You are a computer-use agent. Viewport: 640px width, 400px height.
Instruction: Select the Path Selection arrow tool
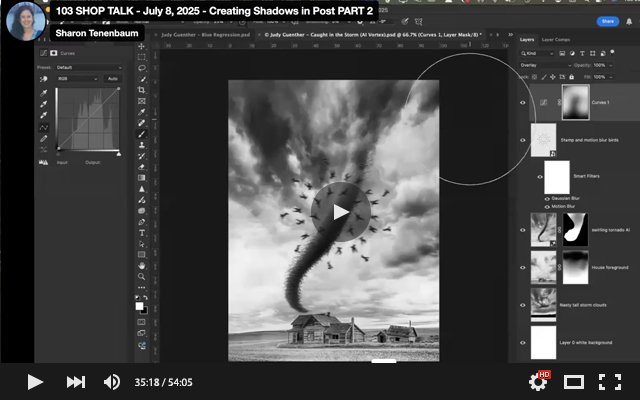[x=142, y=244]
